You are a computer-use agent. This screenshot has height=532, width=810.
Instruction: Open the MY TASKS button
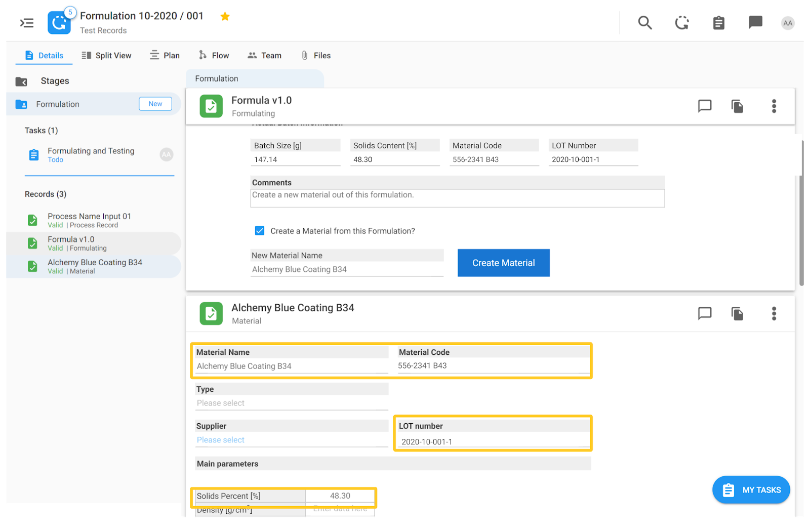(751, 490)
